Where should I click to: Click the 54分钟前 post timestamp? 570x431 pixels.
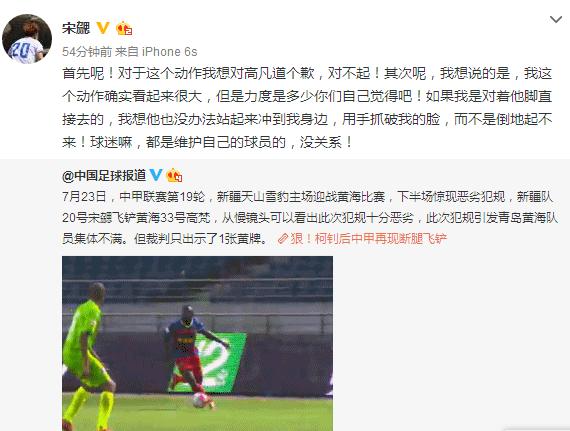pyautogui.click(x=87, y=52)
